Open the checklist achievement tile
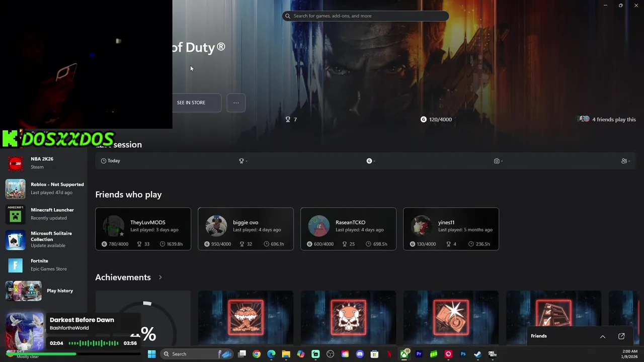The image size is (644, 362). pyautogui.click(x=554, y=318)
